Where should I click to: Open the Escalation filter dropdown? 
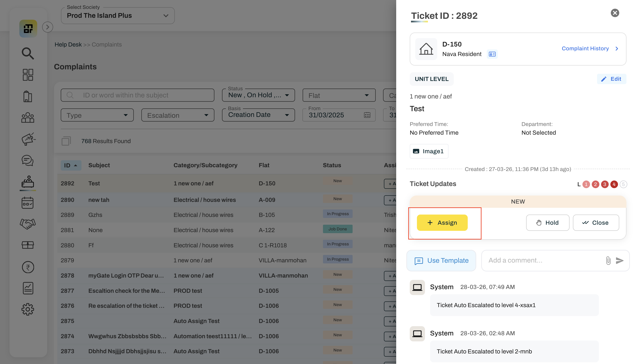point(178,115)
